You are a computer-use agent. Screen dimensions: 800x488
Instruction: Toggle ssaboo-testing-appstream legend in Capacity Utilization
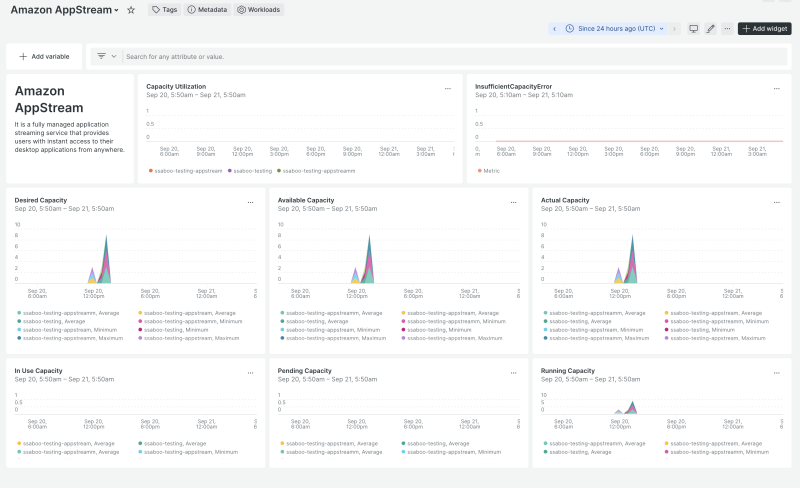click(x=186, y=171)
